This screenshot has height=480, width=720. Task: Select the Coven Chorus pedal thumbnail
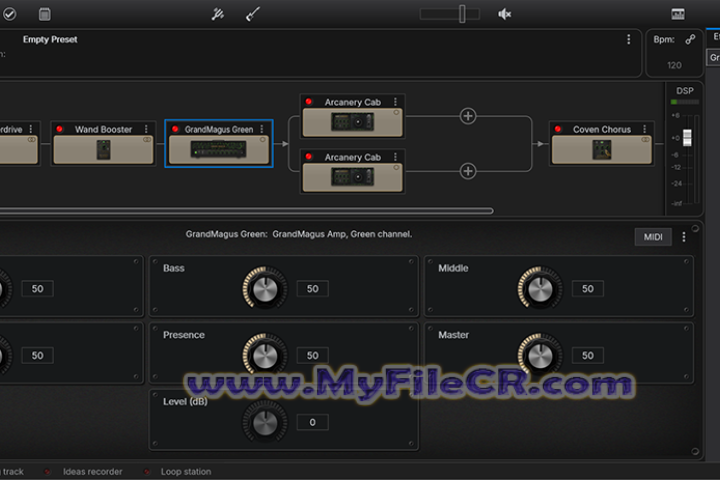pos(602,150)
